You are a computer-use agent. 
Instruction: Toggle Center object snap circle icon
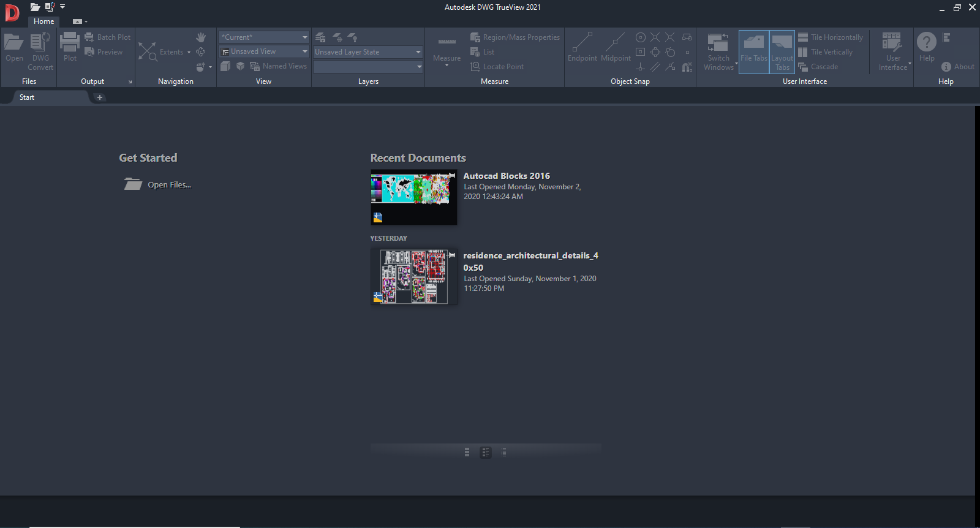point(641,37)
